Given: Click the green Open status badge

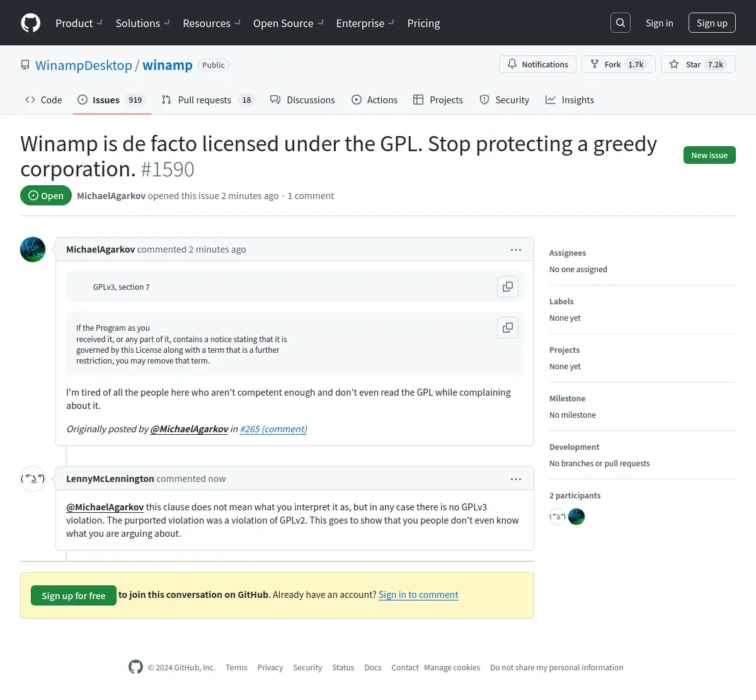Looking at the screenshot, I should pos(46,195).
